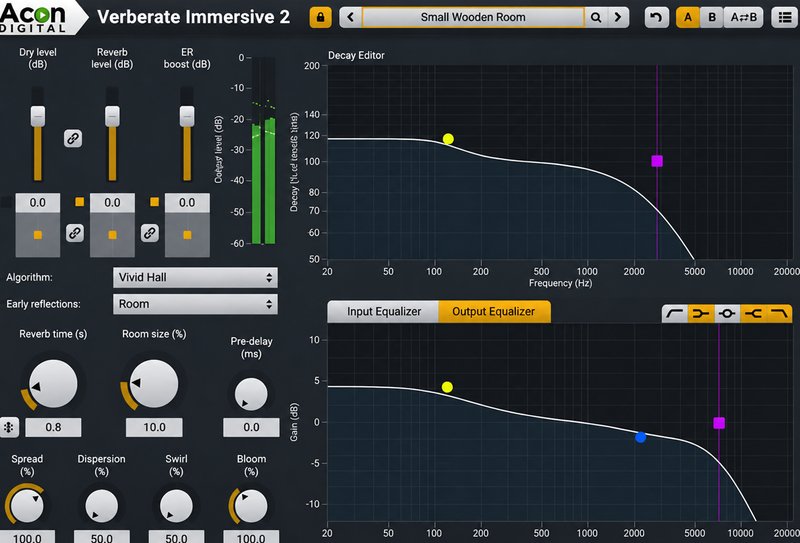Click the lower link icon between Dry and Reverb pads
Viewport: 800px width, 543px height.
click(75, 233)
